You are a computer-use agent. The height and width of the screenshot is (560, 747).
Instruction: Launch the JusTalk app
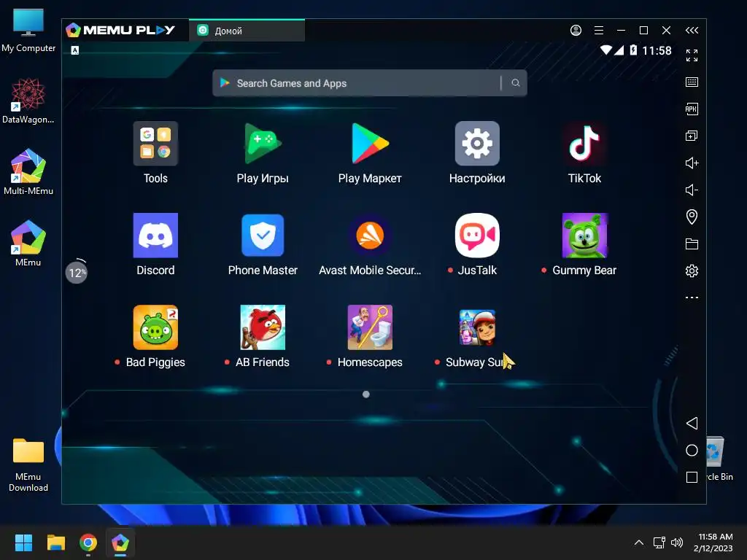coord(477,236)
